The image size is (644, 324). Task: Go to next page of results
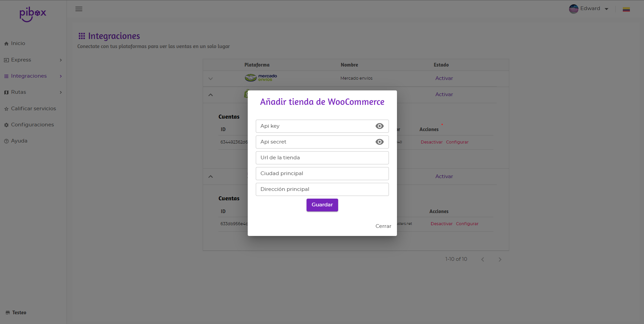point(500,259)
